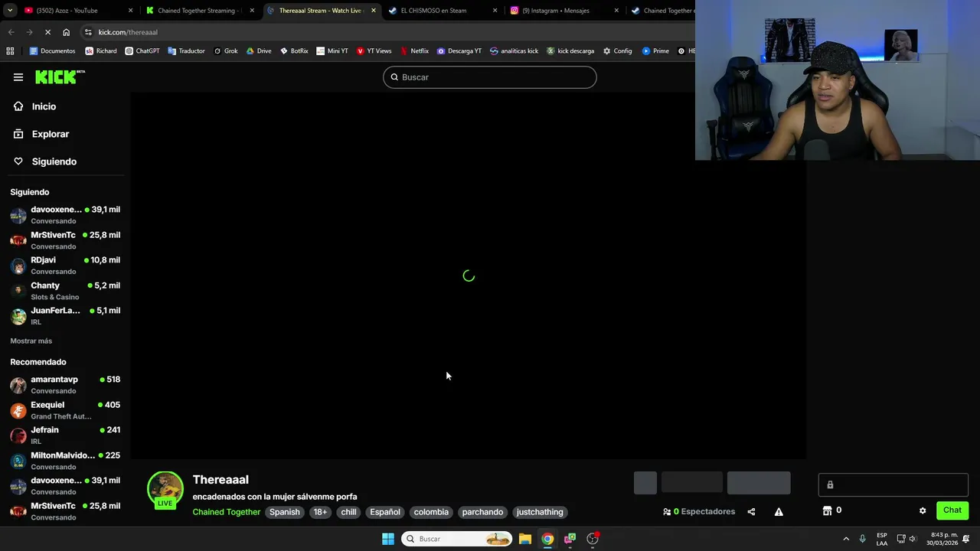The width and height of the screenshot is (980, 551).
Task: Open the Traductor bookmark
Action: [186, 51]
